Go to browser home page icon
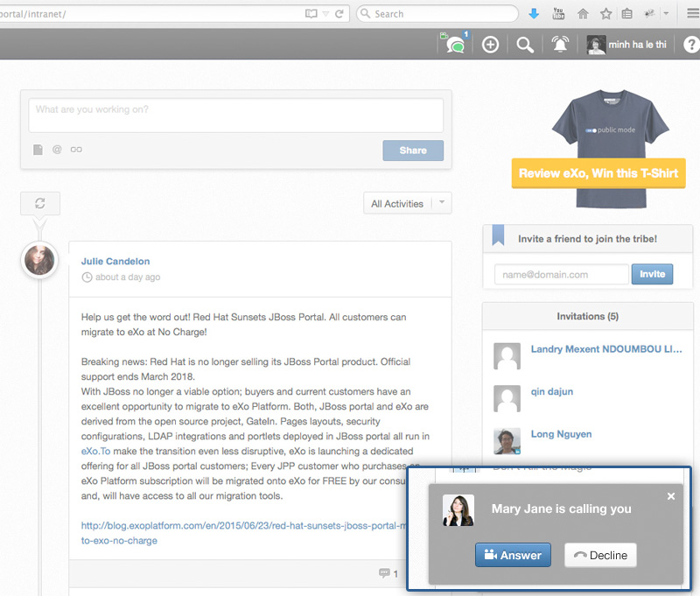The height and width of the screenshot is (596, 700). pos(583,14)
